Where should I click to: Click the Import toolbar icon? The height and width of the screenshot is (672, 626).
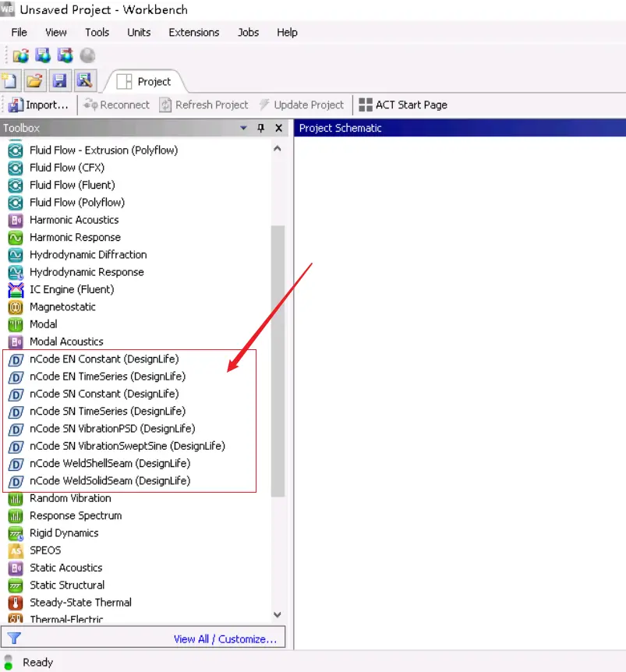(16, 105)
